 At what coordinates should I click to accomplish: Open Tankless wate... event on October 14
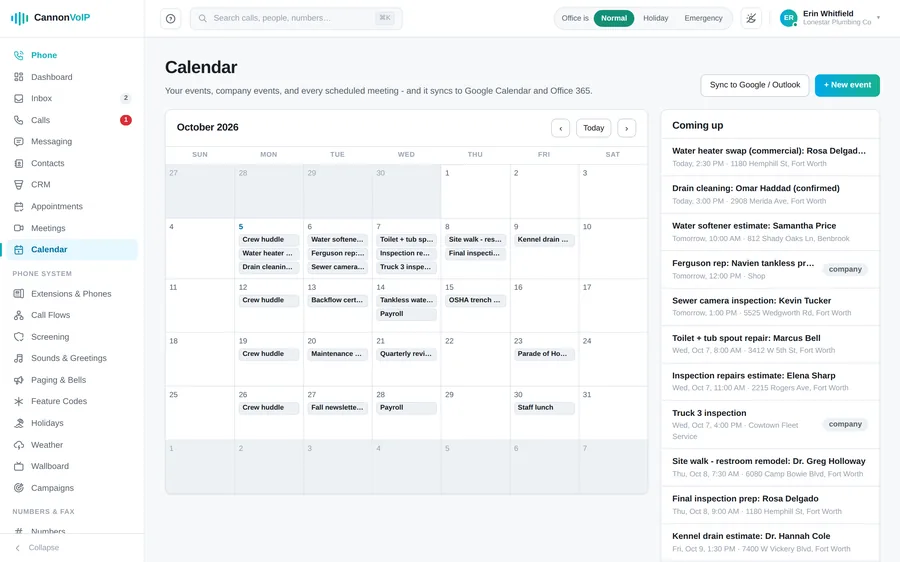click(406, 300)
